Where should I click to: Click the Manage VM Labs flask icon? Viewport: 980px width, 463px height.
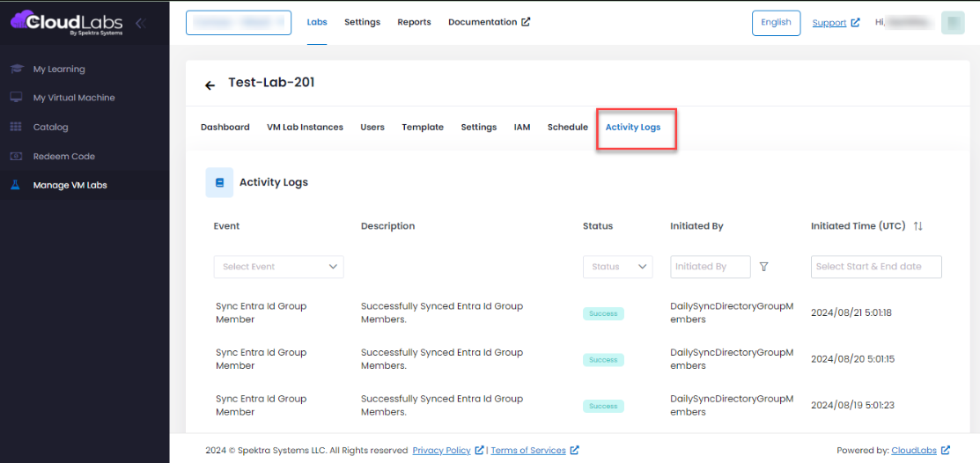pyautogui.click(x=17, y=185)
